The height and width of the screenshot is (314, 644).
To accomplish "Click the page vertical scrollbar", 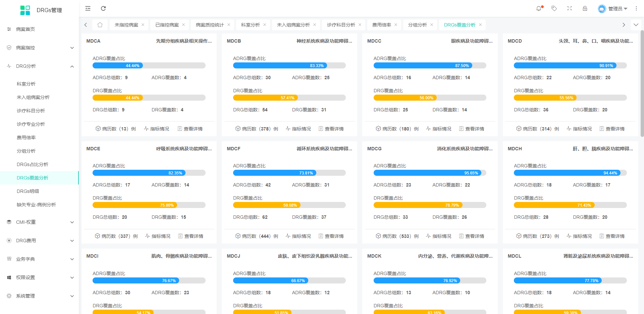I will click(x=642, y=84).
